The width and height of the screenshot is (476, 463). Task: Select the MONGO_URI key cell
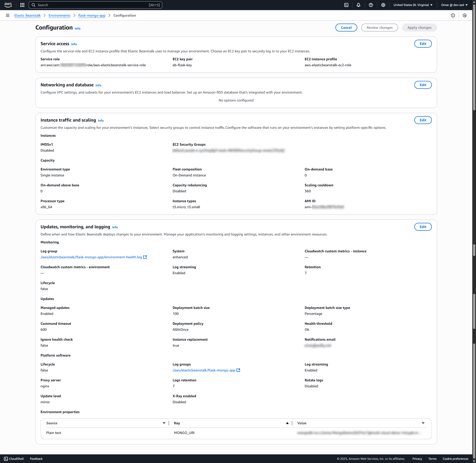(x=184, y=433)
